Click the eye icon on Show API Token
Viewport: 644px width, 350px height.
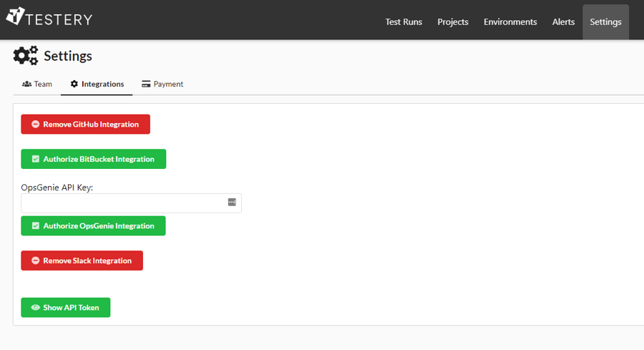(36, 307)
